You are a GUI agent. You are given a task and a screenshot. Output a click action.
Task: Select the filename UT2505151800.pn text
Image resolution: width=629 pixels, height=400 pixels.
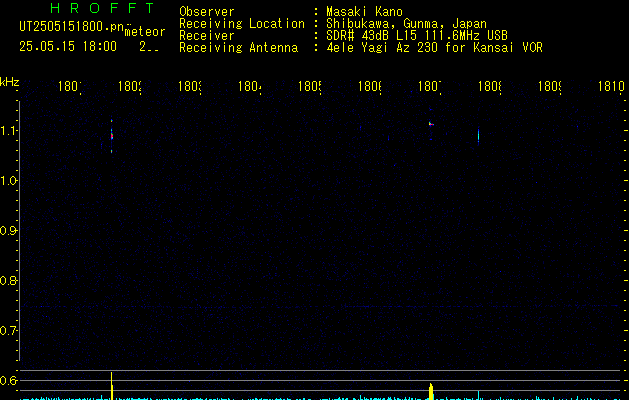click(x=72, y=26)
